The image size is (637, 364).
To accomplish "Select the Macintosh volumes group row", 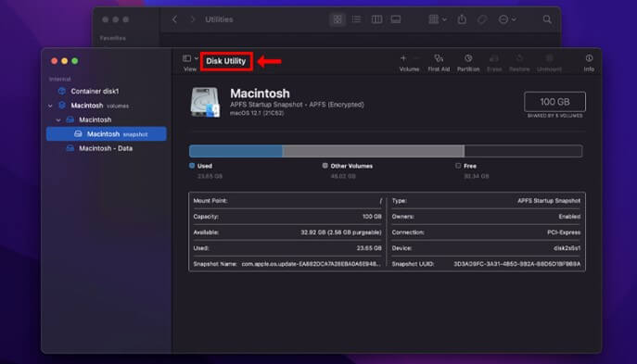I will click(107, 106).
